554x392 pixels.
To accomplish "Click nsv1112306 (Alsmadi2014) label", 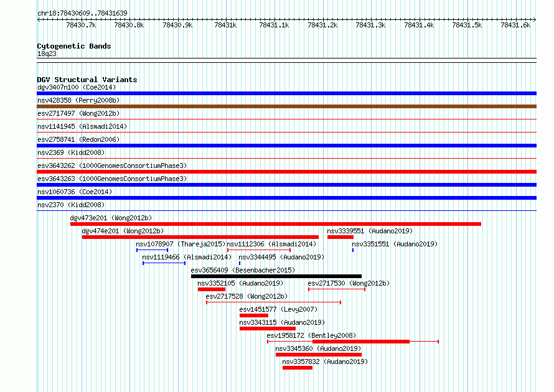I will pyautogui.click(x=271, y=244).
